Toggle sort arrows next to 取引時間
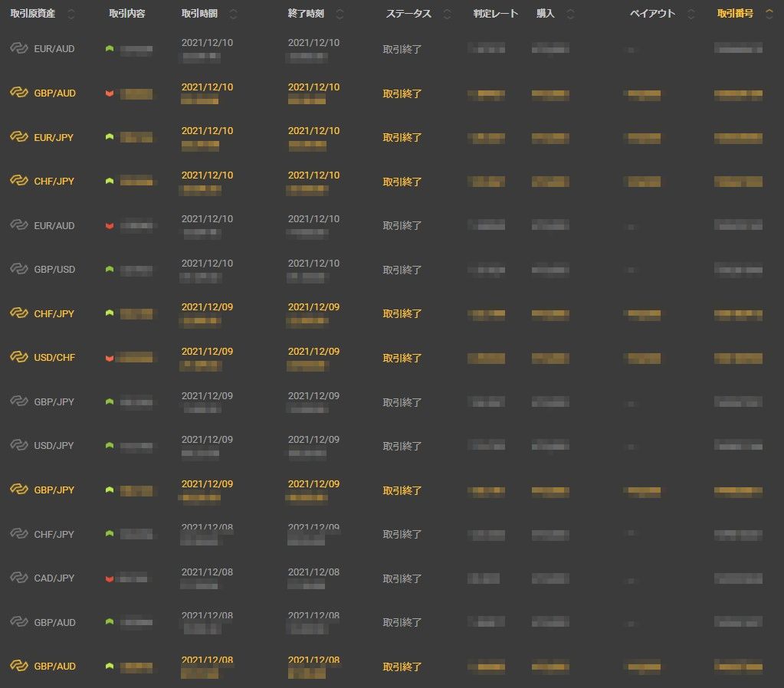This screenshot has width=784, height=688. click(233, 15)
